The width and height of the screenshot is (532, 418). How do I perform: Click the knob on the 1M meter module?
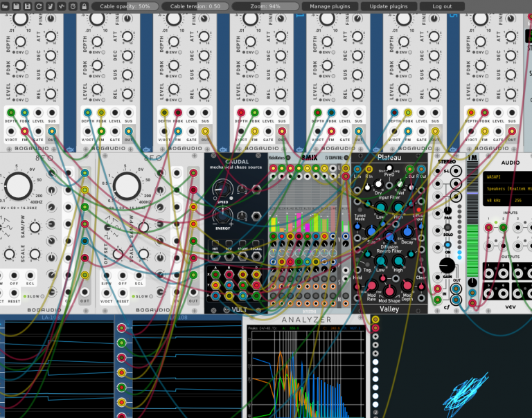472,282
